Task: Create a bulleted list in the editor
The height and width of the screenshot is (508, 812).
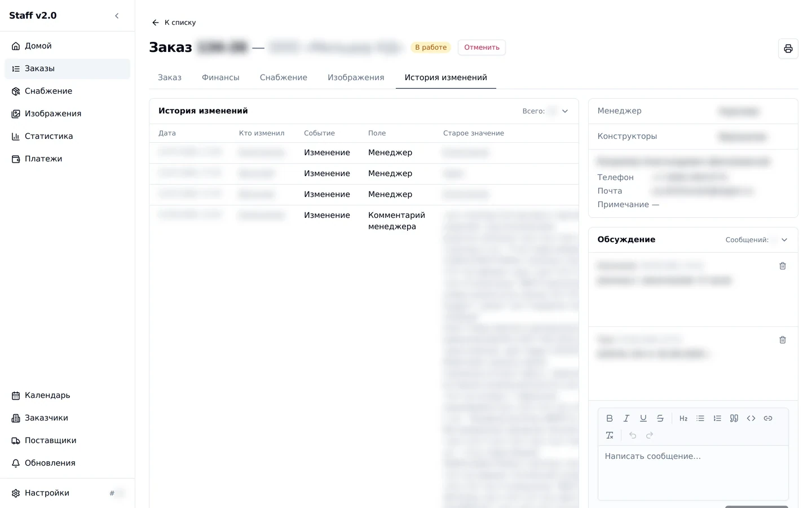Action: point(700,418)
